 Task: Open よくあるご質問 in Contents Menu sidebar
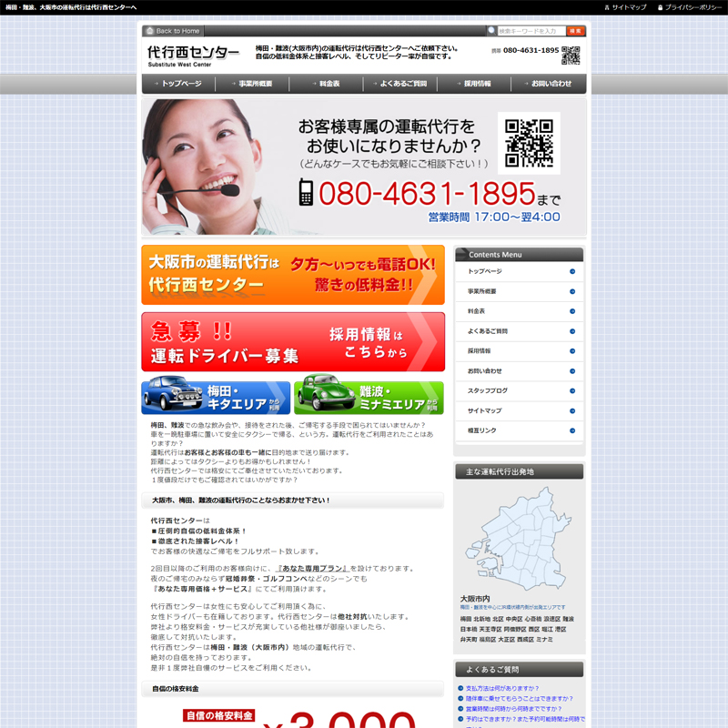click(x=519, y=331)
